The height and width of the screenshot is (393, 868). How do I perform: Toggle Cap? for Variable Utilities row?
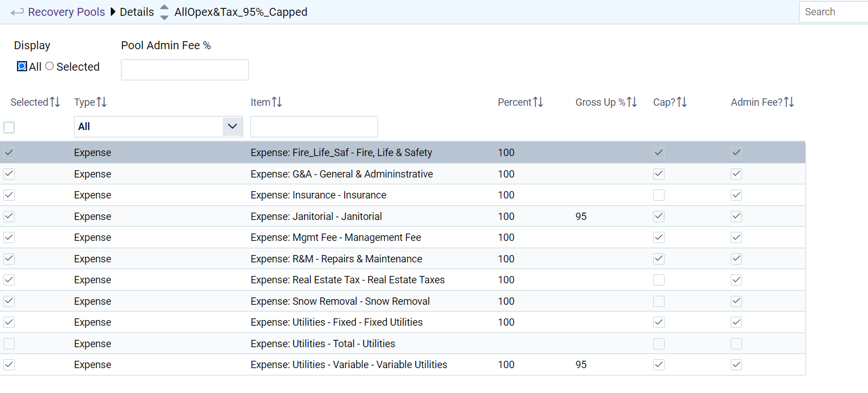click(659, 365)
